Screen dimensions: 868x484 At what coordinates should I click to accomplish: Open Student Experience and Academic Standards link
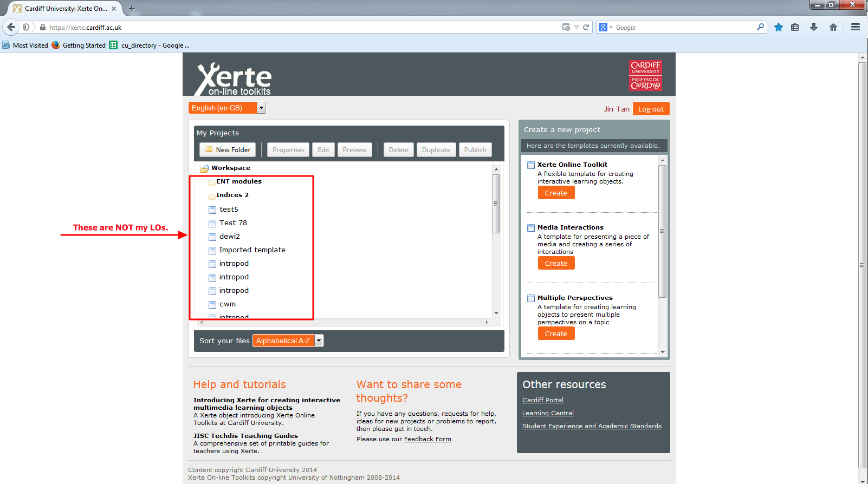coord(592,426)
